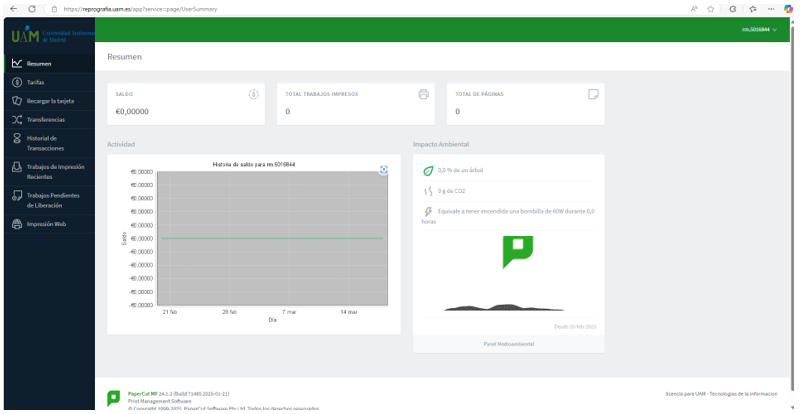Click the footer PaperCut logo icon

tap(113, 398)
